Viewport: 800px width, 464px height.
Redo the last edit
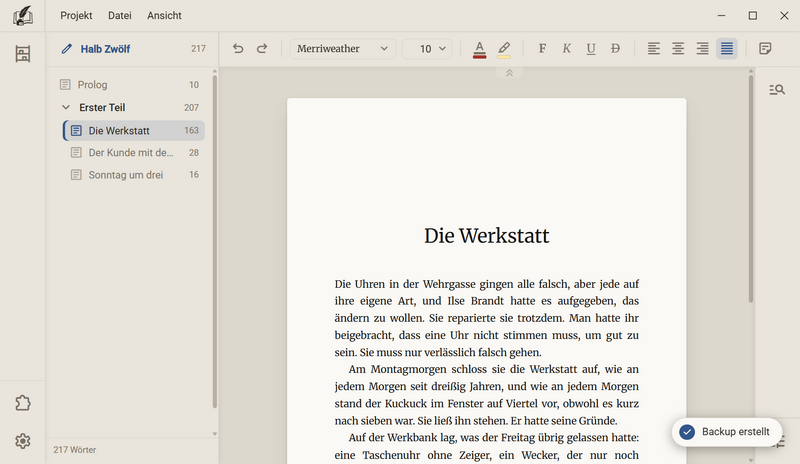[x=262, y=48]
